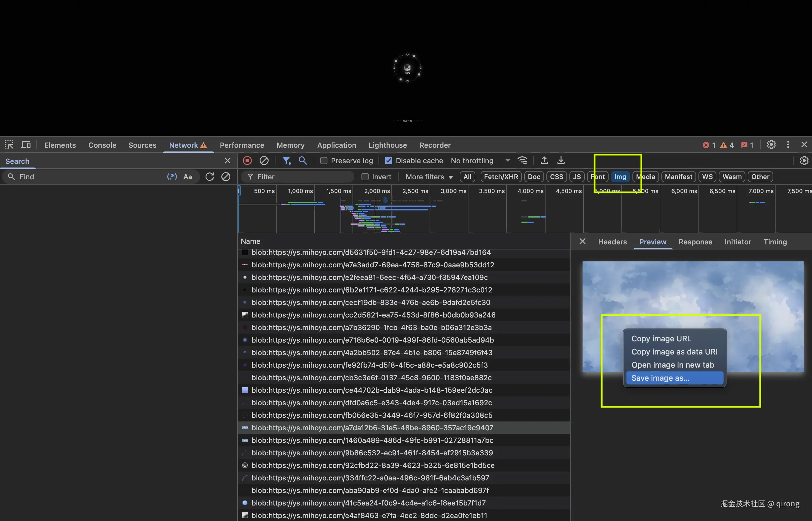
Task: Clear the network log
Action: coord(264,161)
